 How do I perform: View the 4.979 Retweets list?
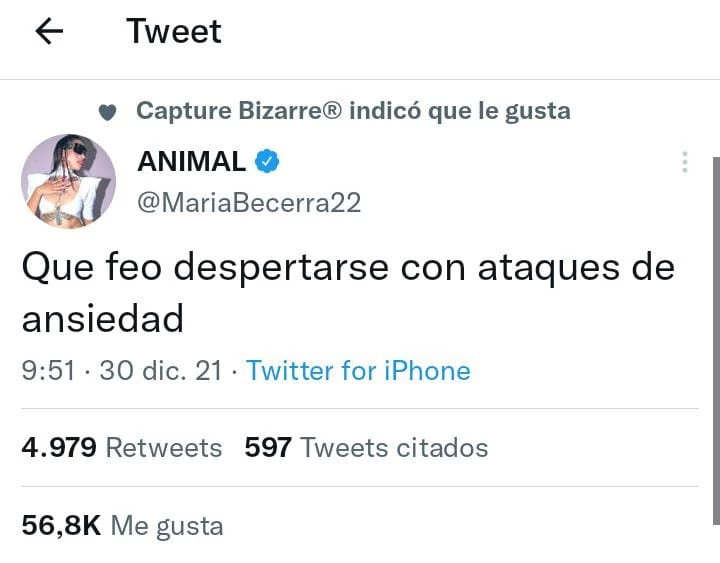pos(122,447)
